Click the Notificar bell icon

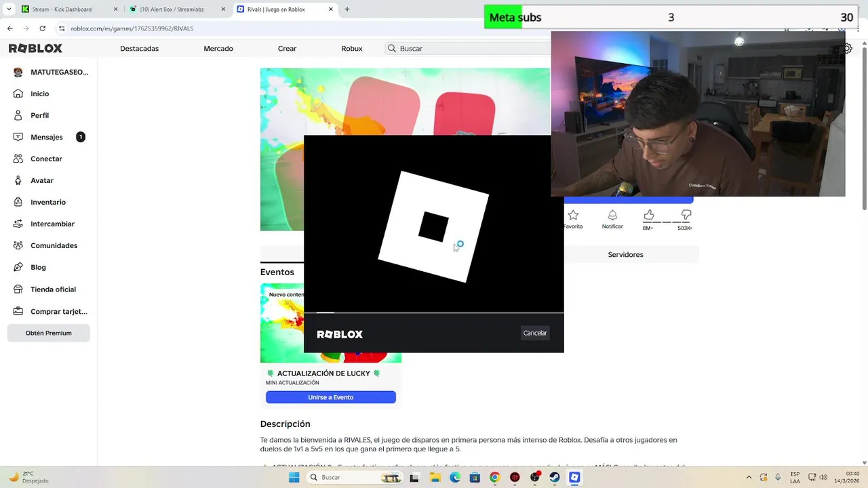[x=612, y=215]
